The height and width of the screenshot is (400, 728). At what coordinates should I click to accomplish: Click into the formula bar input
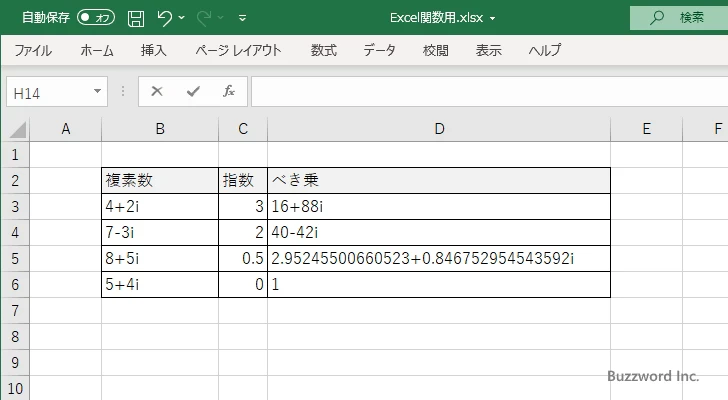(x=489, y=92)
